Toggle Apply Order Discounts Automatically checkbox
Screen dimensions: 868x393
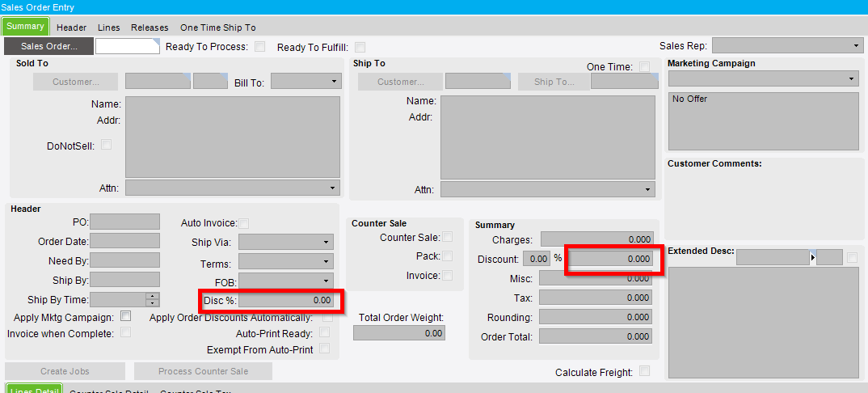(327, 317)
